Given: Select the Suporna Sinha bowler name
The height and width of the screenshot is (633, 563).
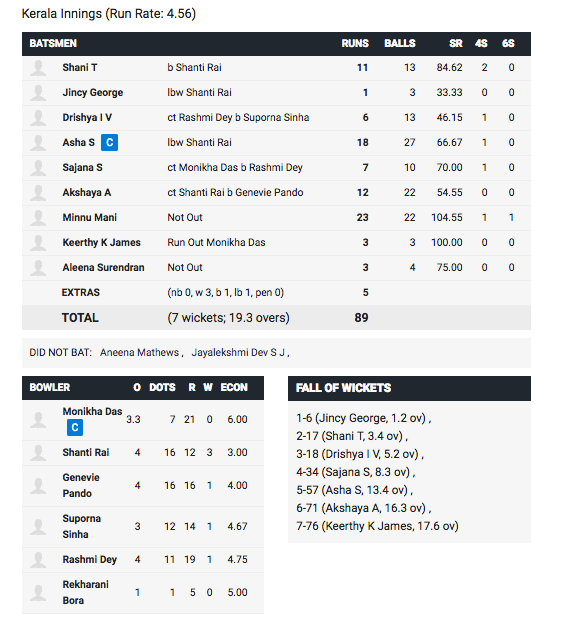Looking at the screenshot, I should click(82, 526).
